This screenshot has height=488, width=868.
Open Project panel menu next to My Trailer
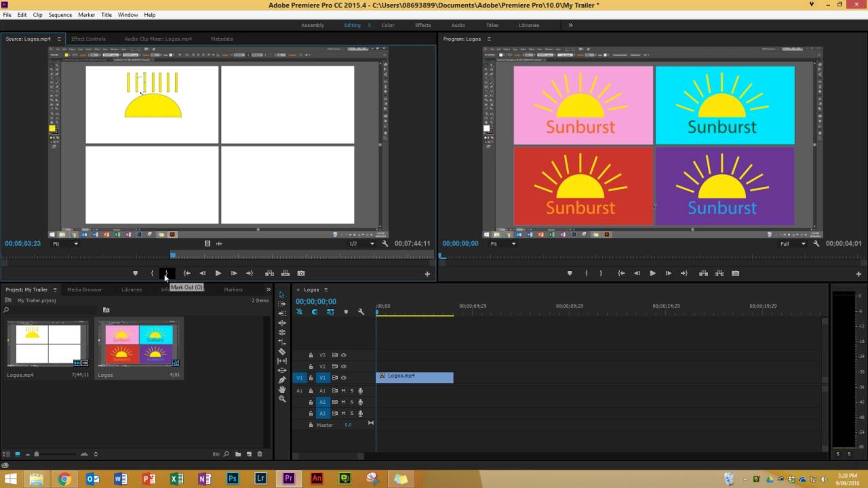55,289
